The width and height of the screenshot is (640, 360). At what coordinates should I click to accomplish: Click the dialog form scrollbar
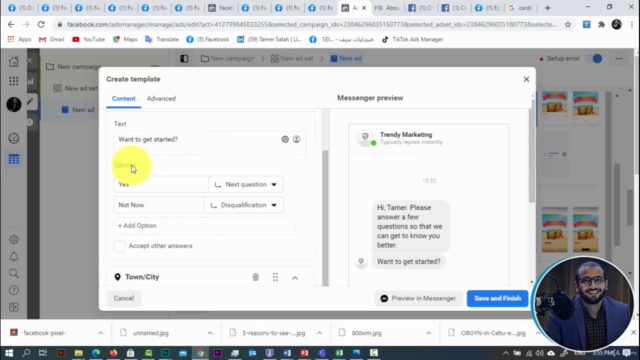(325, 218)
